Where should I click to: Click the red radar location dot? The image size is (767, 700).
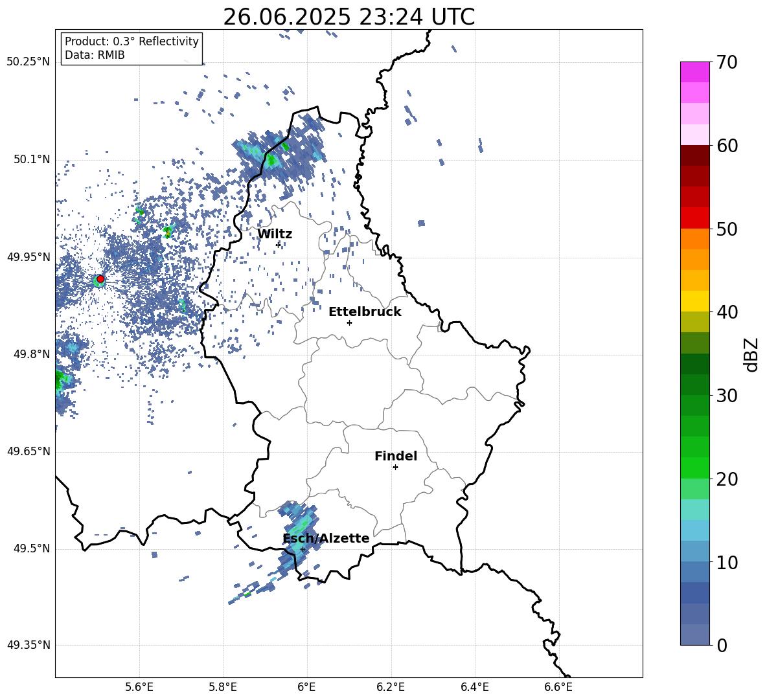(100, 279)
